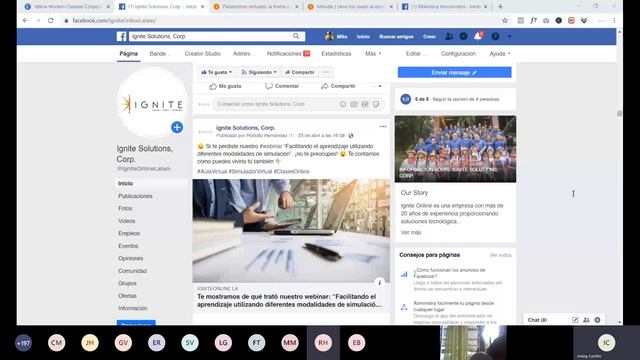Open Comunidad in left sidebar
The width and height of the screenshot is (640, 360).
coord(132,271)
